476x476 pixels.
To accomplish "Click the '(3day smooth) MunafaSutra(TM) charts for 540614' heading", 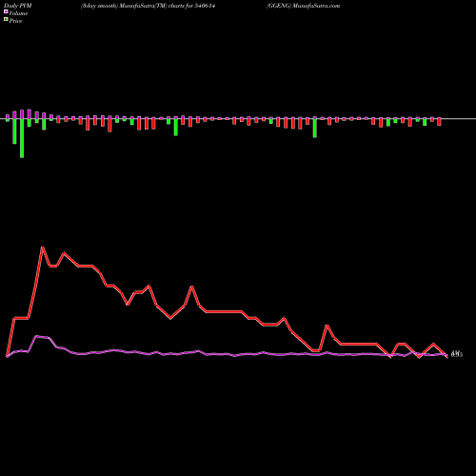I will click(148, 6).
